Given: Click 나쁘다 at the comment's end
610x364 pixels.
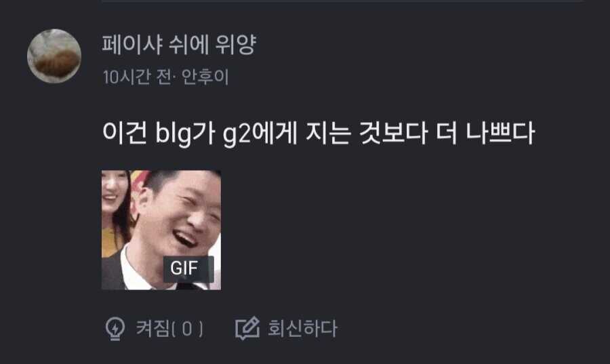Looking at the screenshot, I should coord(500,134).
